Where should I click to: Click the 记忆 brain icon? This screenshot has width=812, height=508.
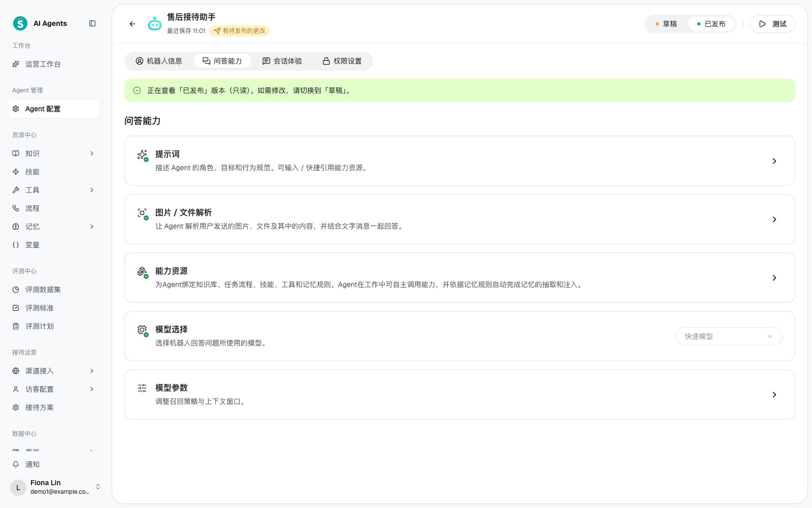point(16,227)
